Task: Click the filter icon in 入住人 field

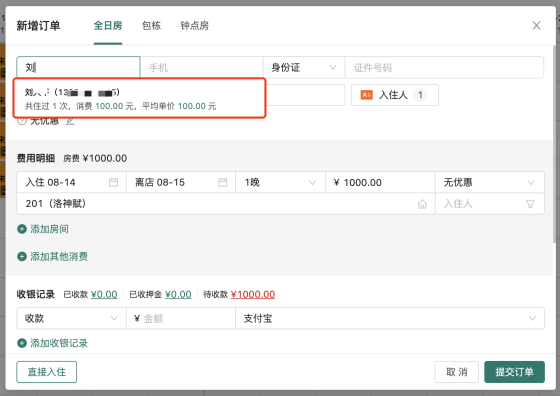Action: point(530,204)
